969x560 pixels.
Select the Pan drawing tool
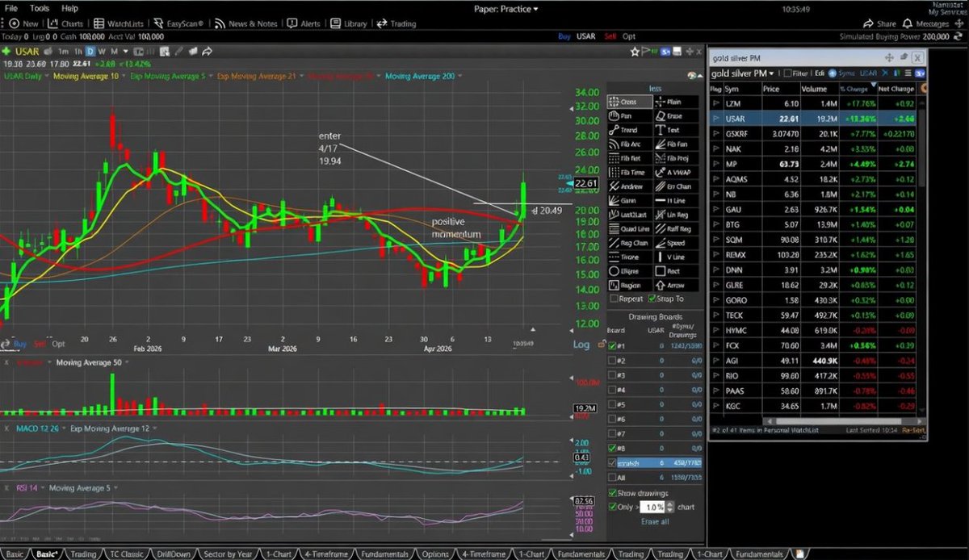click(x=631, y=116)
